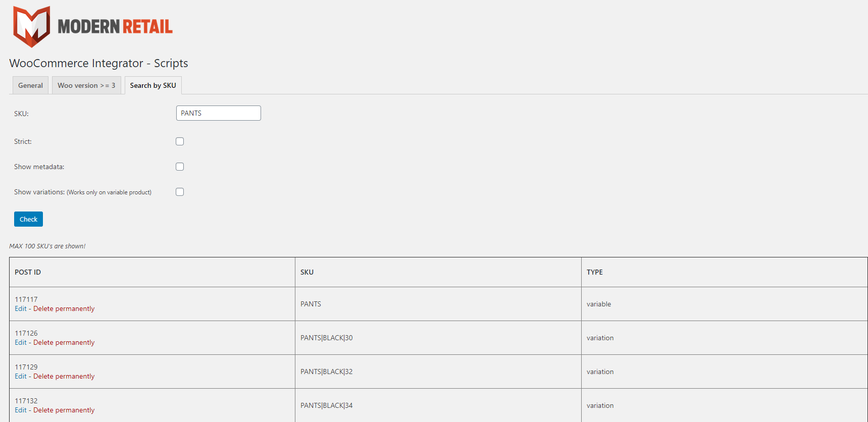Viewport: 868px width, 422px height.
Task: Click the post ID number 117117
Action: coord(26,299)
